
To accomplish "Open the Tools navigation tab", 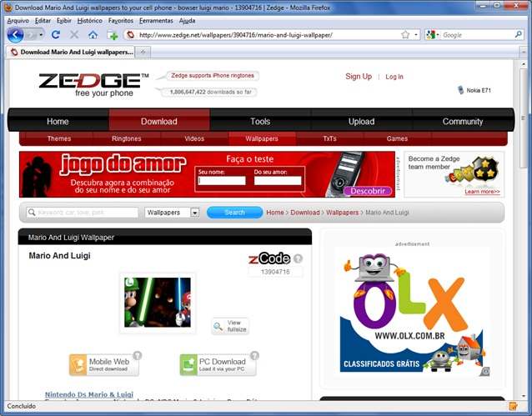I will [260, 122].
